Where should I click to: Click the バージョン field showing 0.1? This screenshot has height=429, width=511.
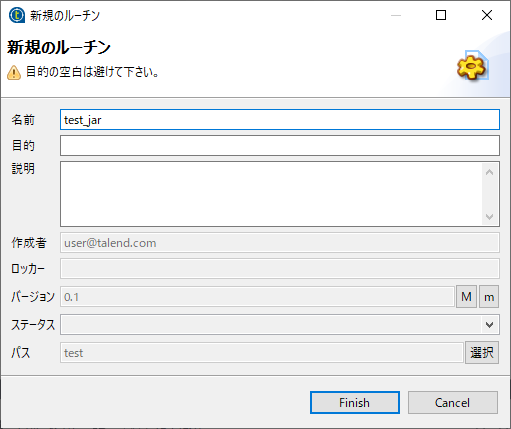(x=257, y=297)
